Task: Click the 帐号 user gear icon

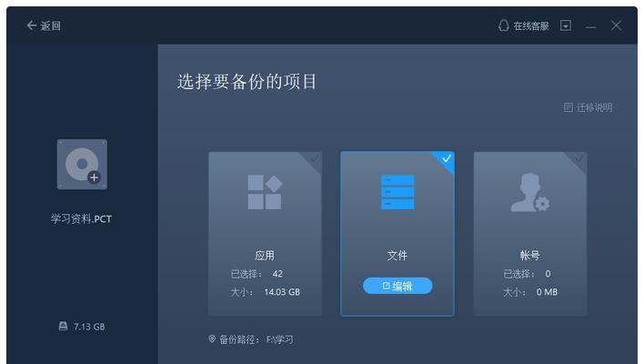Action: pos(529,192)
